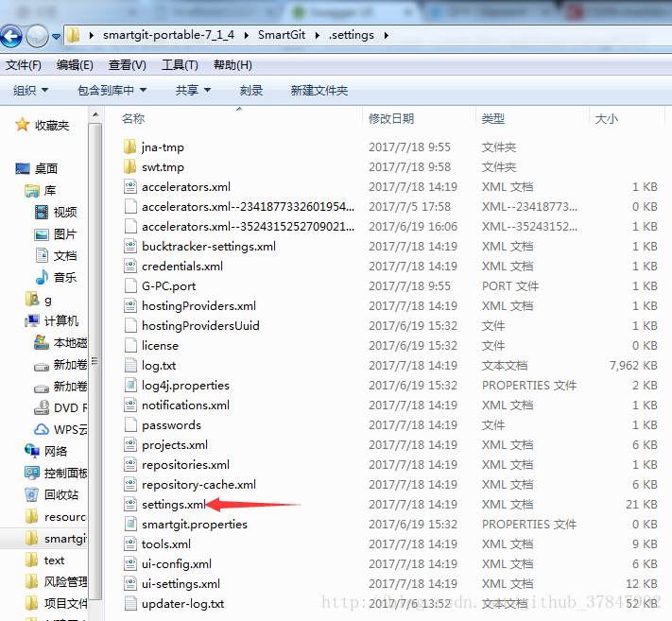Click the smartgit-portable-7_1_4 breadcrumb
Screen dimensions: 672x621
click(169, 35)
